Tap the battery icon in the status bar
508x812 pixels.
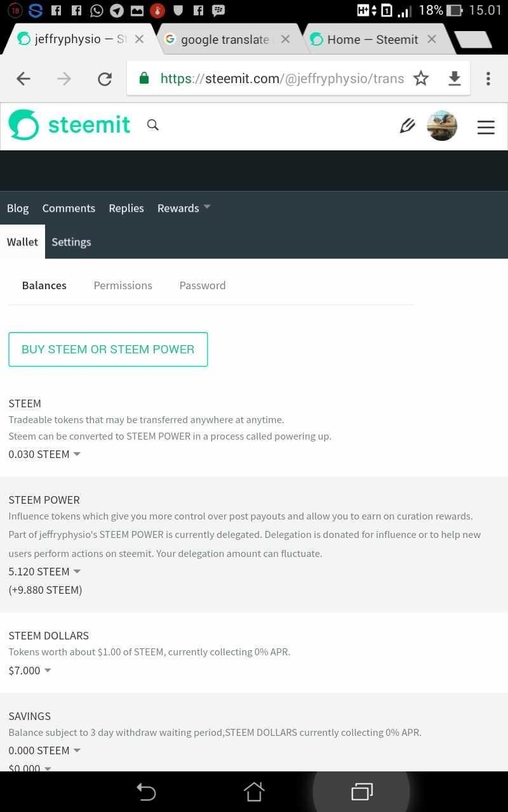pos(454,10)
